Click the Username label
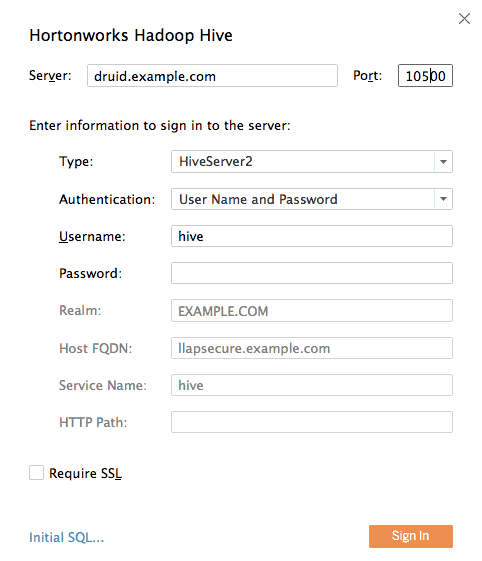The width and height of the screenshot is (482, 561). click(x=92, y=236)
